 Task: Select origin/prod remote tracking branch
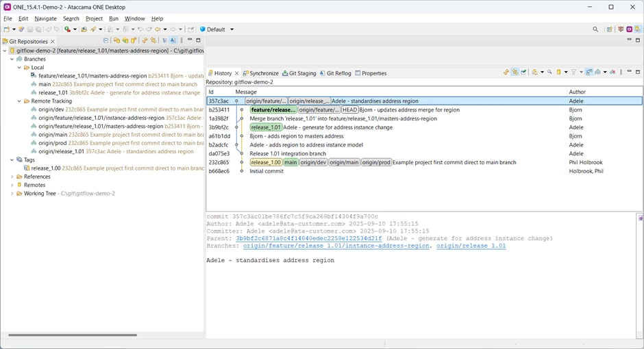click(117, 143)
